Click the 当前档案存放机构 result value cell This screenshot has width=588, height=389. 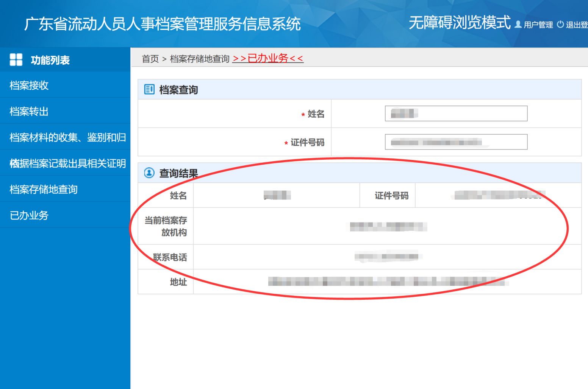(x=387, y=226)
